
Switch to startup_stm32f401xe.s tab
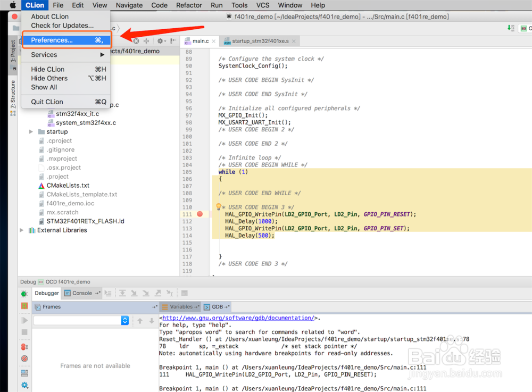260,41
